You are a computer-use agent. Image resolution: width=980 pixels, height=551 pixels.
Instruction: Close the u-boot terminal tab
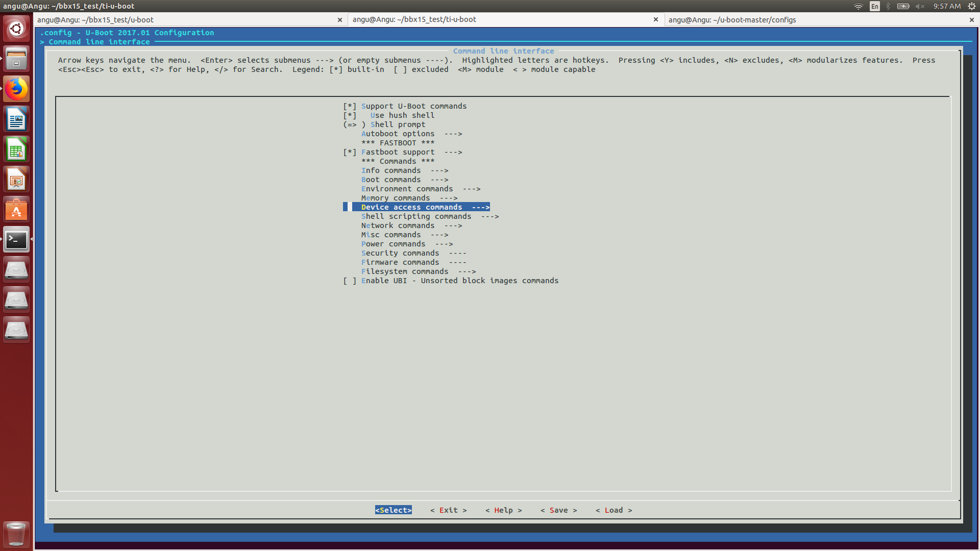(x=340, y=20)
